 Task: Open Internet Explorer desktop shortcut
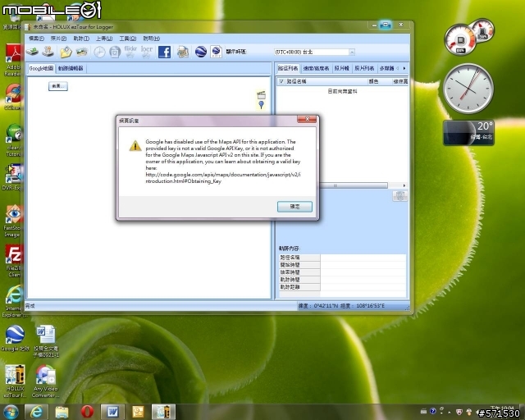coord(13,301)
